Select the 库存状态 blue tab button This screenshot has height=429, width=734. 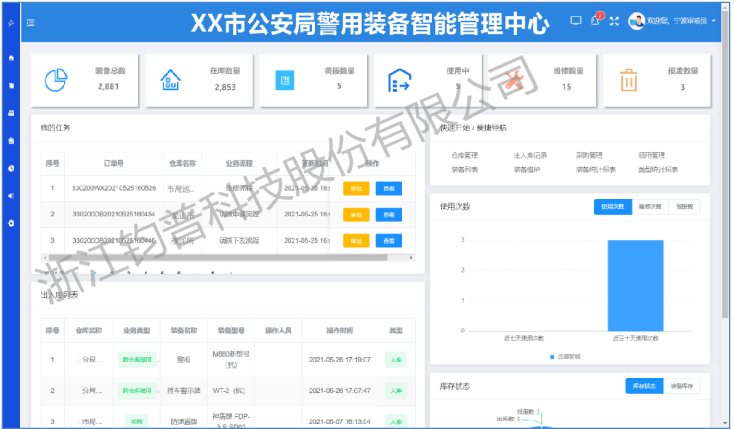coord(644,386)
